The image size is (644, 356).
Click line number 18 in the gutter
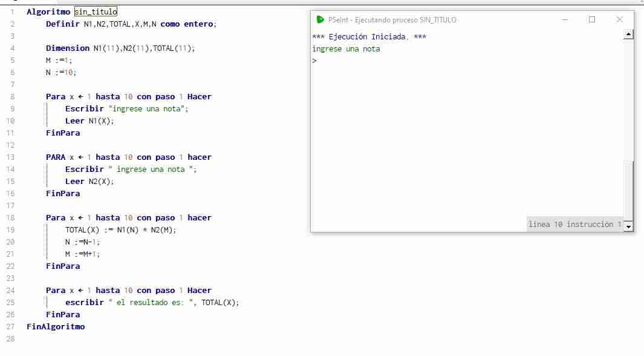click(x=10, y=218)
